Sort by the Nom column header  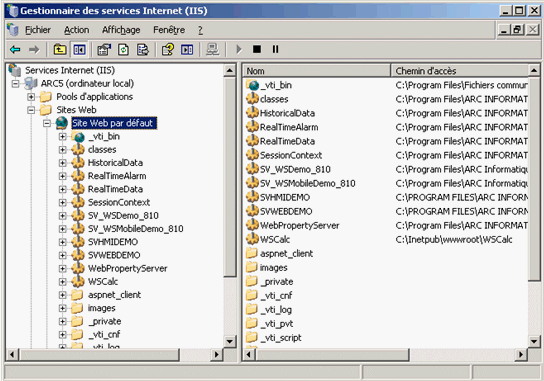[x=316, y=71]
